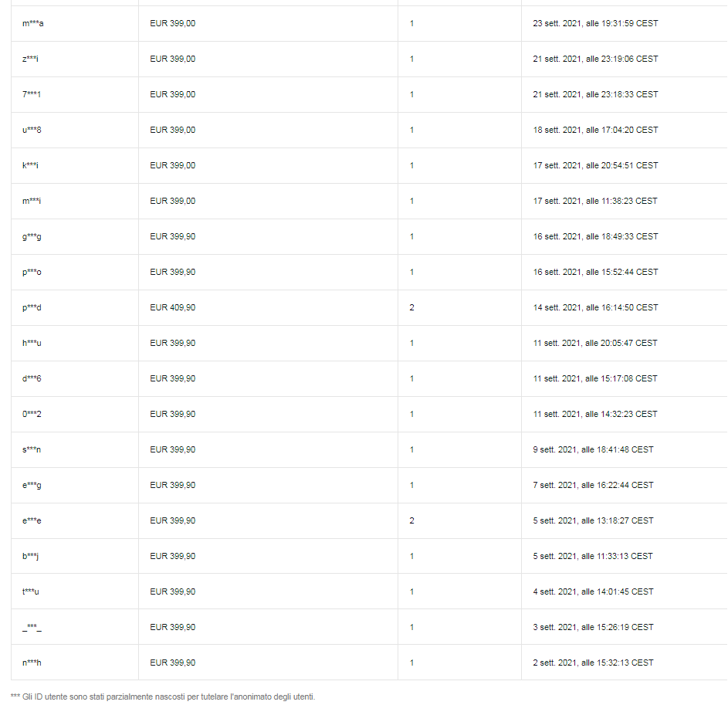
Task: Click the underscore user ID _***_
Action: click(x=32, y=628)
